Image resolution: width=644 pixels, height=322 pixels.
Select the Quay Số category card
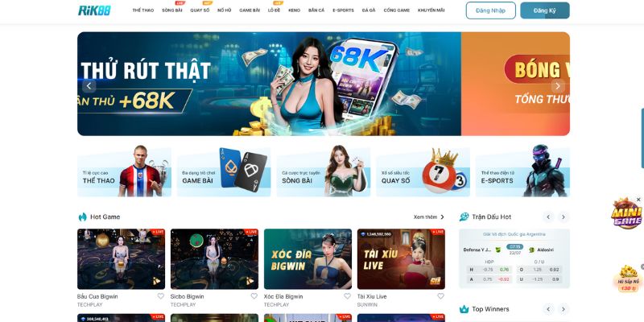click(423, 172)
